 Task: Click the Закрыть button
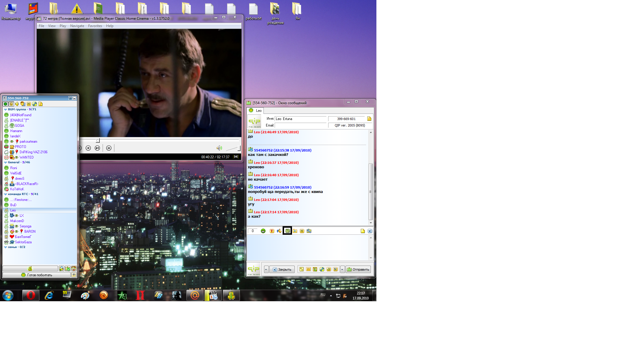(x=282, y=269)
